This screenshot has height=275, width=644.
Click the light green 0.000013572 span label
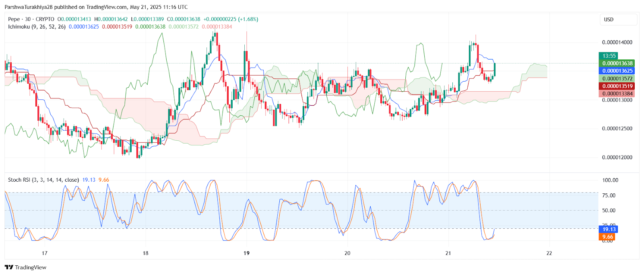point(617,78)
